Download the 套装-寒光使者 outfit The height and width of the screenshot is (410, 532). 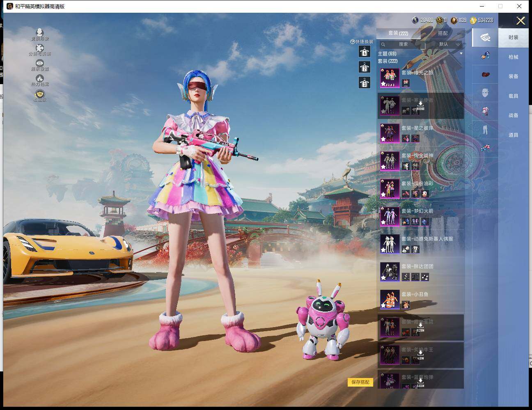(420, 105)
